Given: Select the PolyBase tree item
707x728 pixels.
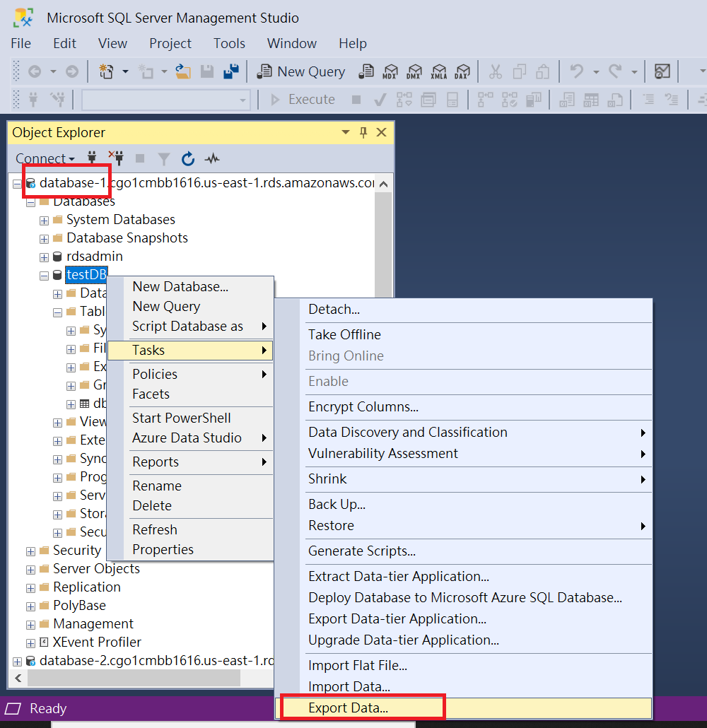Looking at the screenshot, I should tap(79, 606).
